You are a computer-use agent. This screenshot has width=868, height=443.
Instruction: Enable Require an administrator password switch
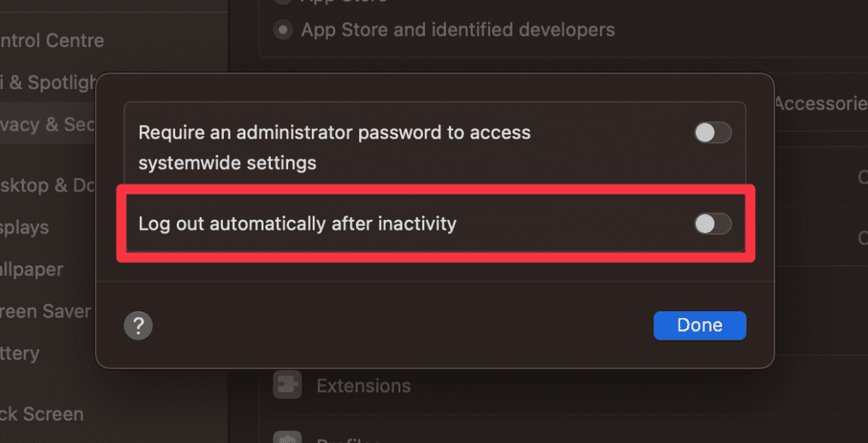(x=712, y=132)
